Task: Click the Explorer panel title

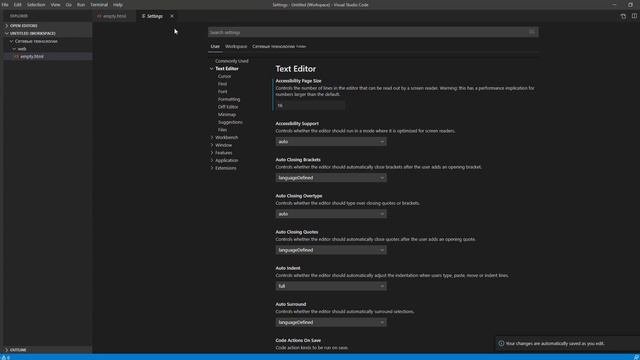Action: tap(19, 16)
